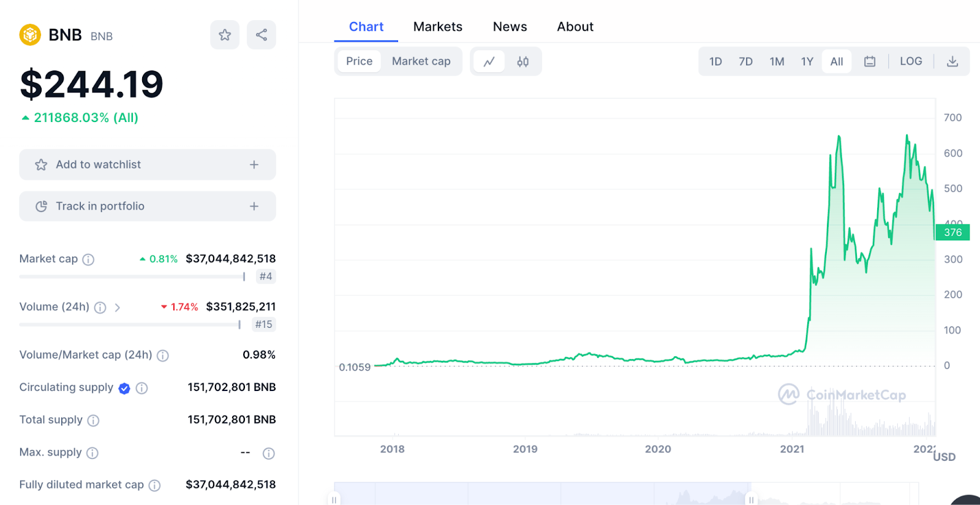
Task: Select the Price chart toggle
Action: 359,61
